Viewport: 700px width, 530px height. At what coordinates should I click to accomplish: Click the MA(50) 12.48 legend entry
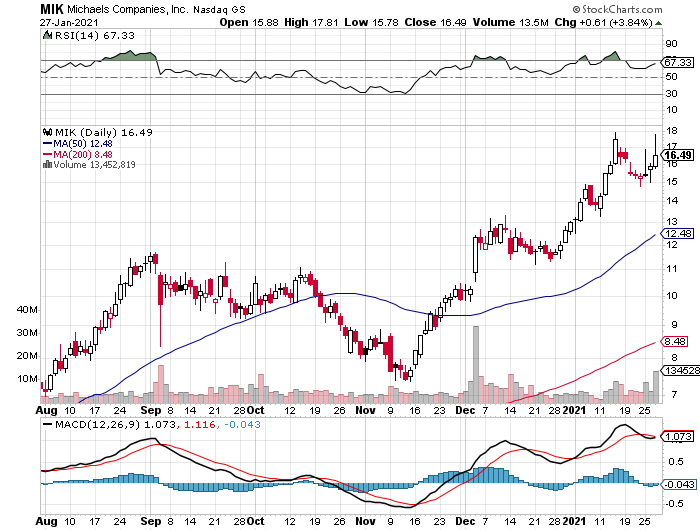tap(78, 144)
